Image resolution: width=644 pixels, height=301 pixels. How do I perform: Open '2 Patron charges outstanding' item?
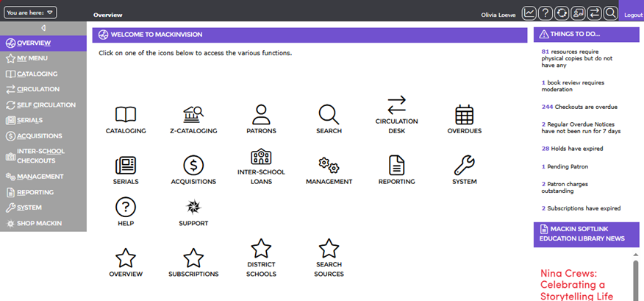[x=565, y=188]
